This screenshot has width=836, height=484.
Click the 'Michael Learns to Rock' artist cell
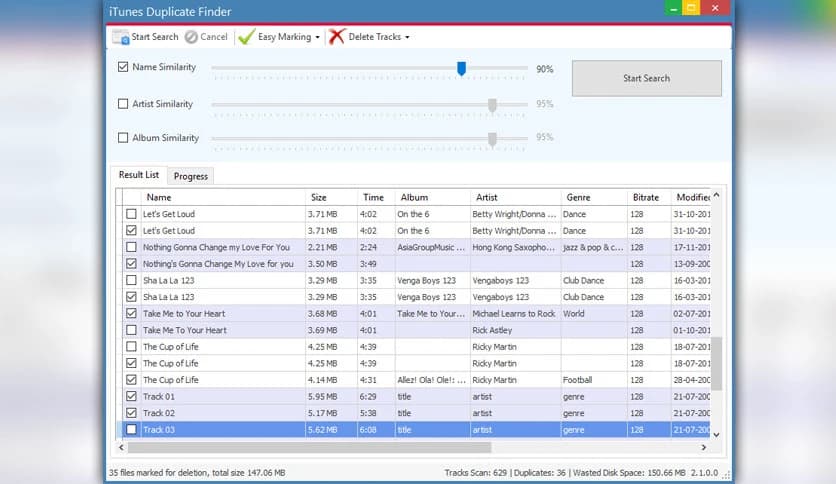tap(514, 313)
